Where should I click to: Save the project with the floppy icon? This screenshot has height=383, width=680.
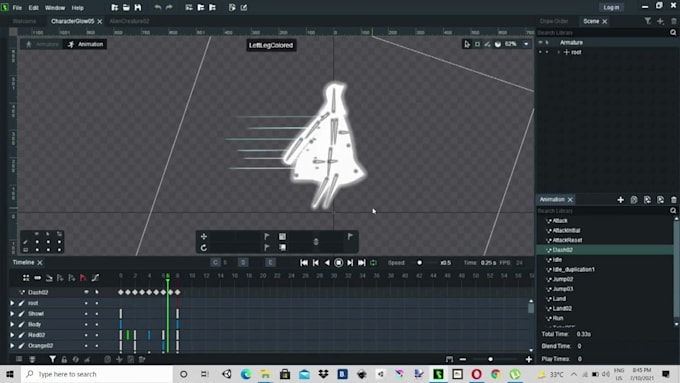[x=137, y=7]
